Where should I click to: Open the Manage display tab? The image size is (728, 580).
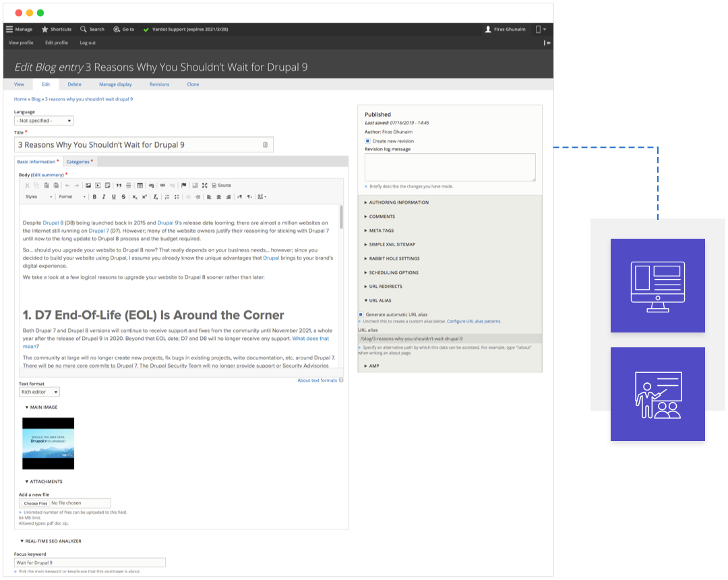point(116,84)
